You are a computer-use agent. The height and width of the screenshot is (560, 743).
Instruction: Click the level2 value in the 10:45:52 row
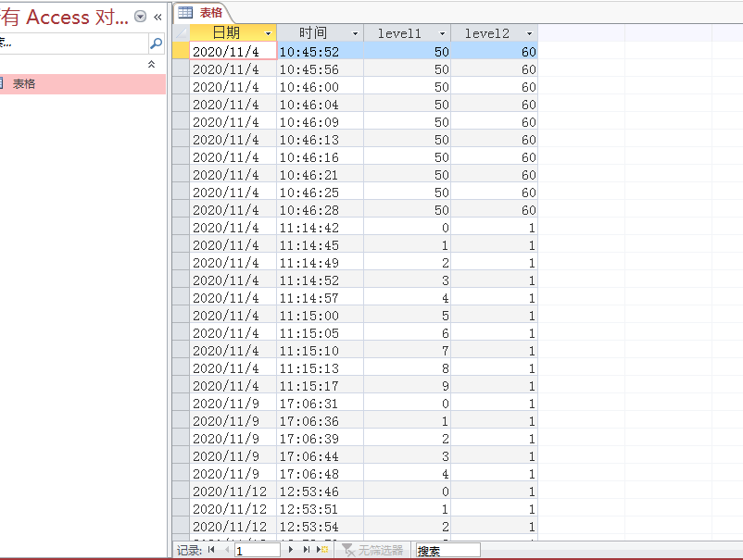494,51
